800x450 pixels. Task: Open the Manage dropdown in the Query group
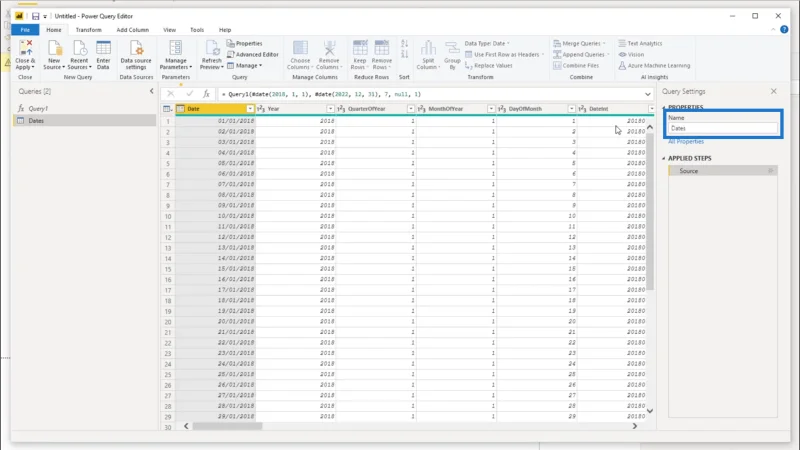click(x=244, y=65)
